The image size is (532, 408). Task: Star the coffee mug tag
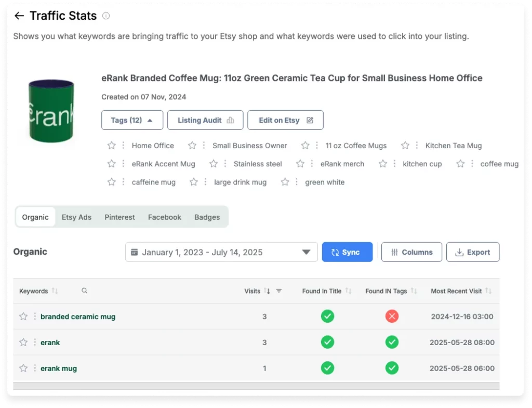pyautogui.click(x=460, y=164)
